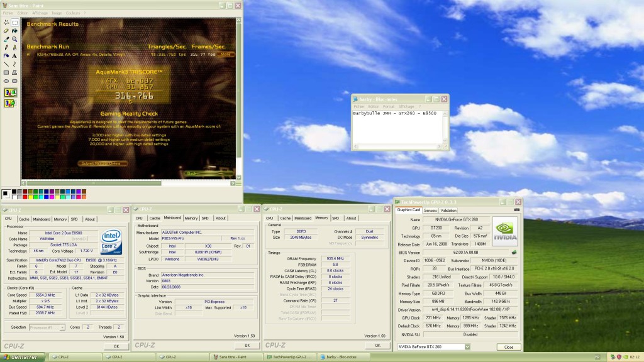
Task: Click inside the Bloc-notes text area
Action: click(397, 127)
